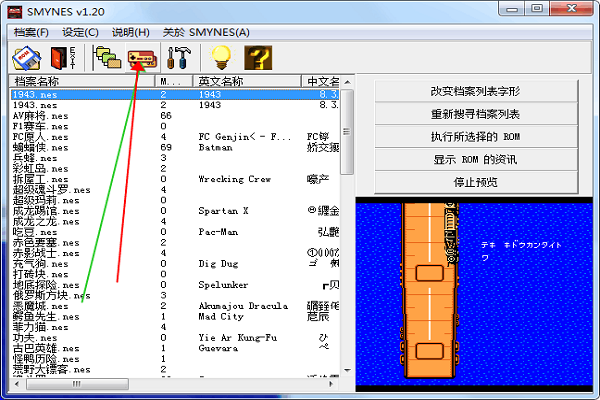
Task: Select the 荒野大镖客.nes file
Action: [52, 369]
